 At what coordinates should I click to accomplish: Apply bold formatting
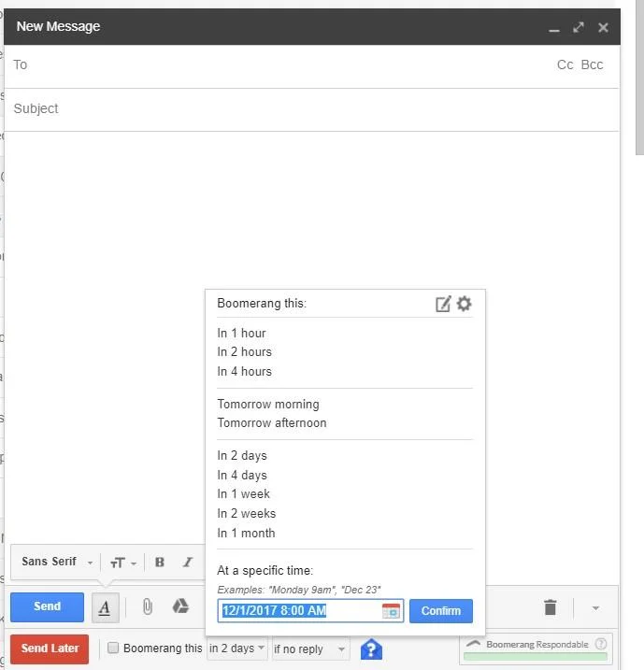coord(160,563)
